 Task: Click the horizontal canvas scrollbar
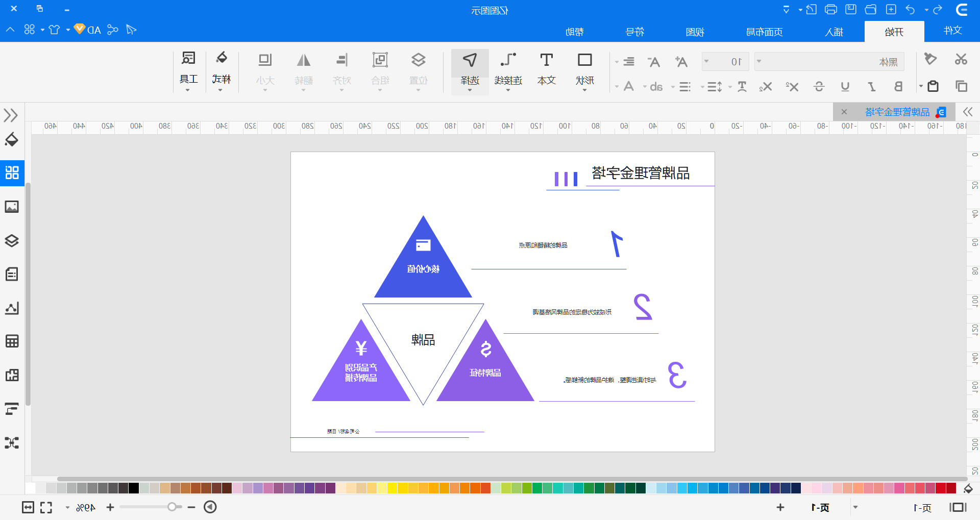(x=512, y=479)
